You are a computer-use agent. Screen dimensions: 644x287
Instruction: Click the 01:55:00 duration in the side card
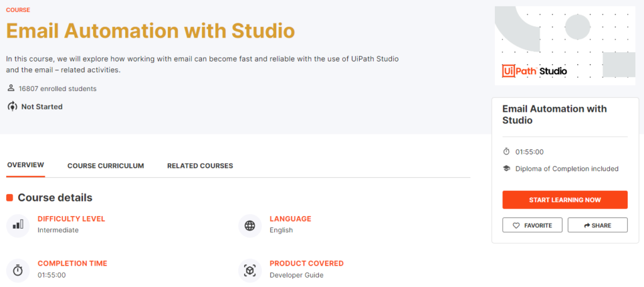[x=530, y=152]
